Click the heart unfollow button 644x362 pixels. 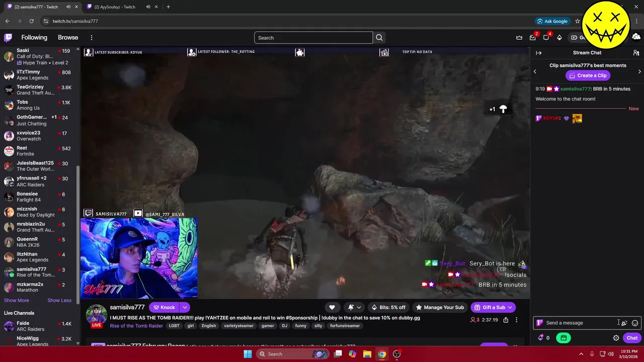pos(332,307)
